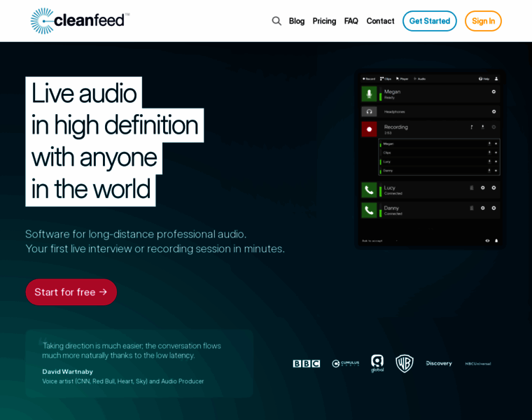
Task: Download the Megan recording track
Action: click(x=489, y=143)
